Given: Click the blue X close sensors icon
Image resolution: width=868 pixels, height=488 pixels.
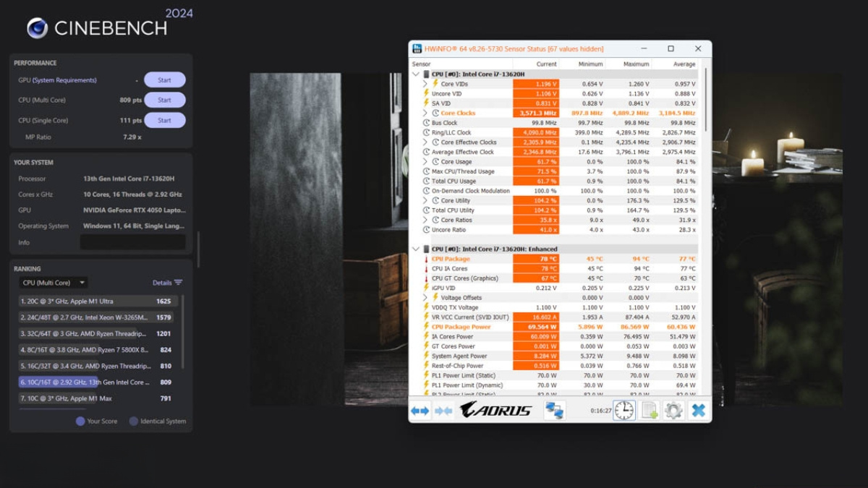Looking at the screenshot, I should [698, 411].
